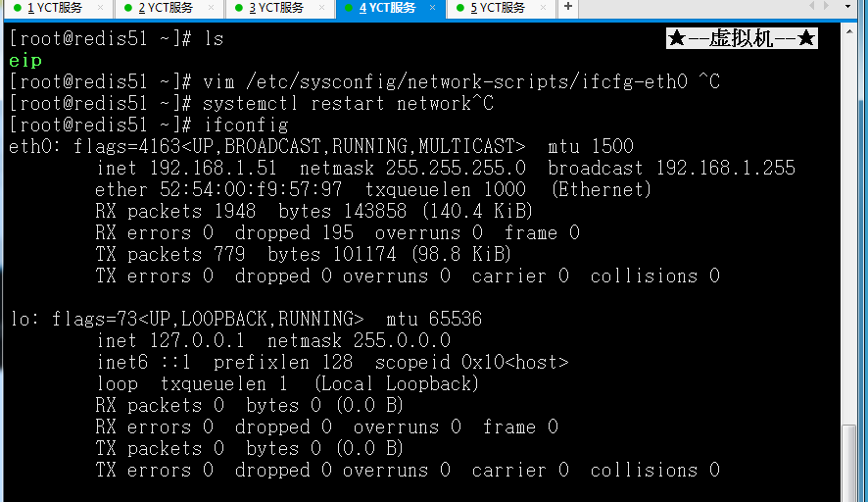The width and height of the screenshot is (868, 502).
Task: Click the "systemctl restart network^C" command text
Action: pos(348,104)
